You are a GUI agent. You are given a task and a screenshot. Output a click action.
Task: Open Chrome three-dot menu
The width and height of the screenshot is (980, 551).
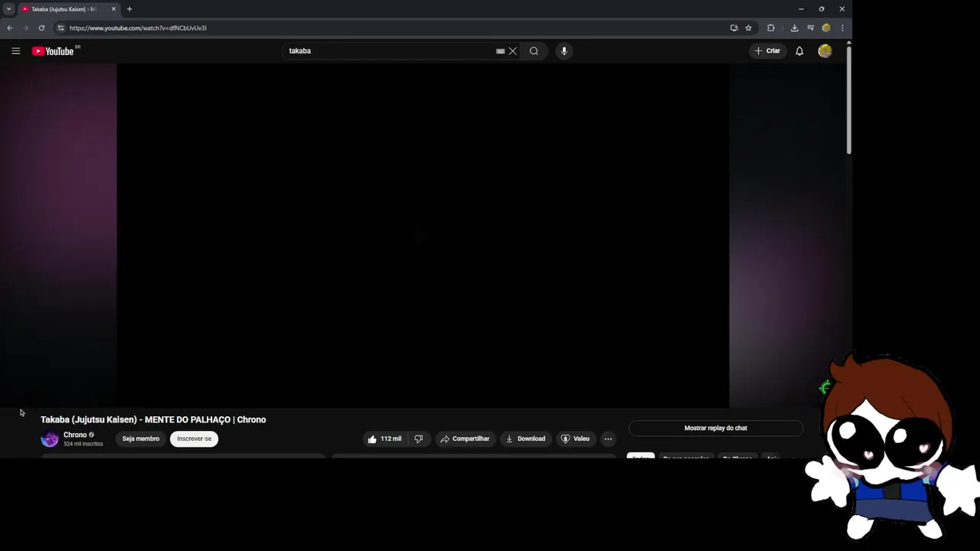coord(842,28)
